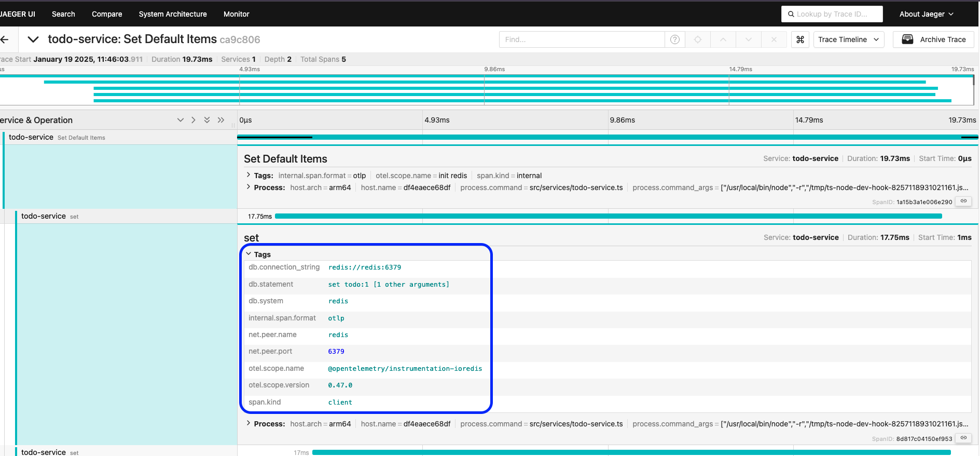Collapse the trace header chevron next to title
The height and width of the screenshot is (456, 980).
pos(33,39)
